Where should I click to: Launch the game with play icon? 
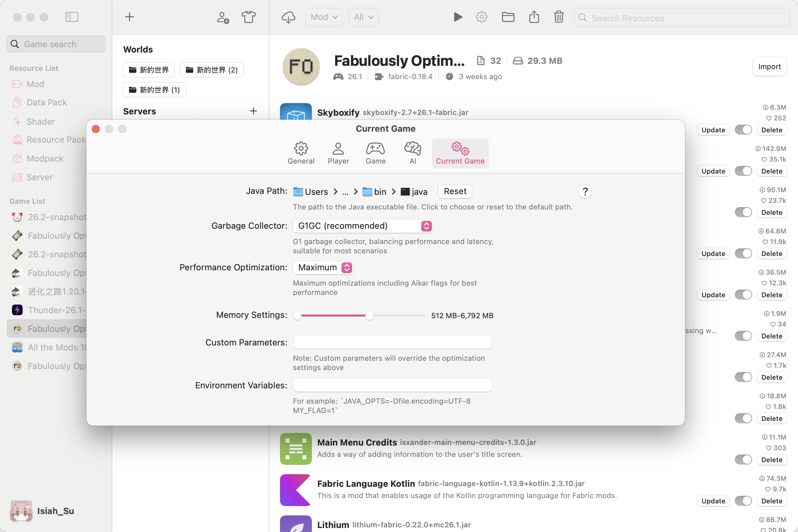point(458,17)
